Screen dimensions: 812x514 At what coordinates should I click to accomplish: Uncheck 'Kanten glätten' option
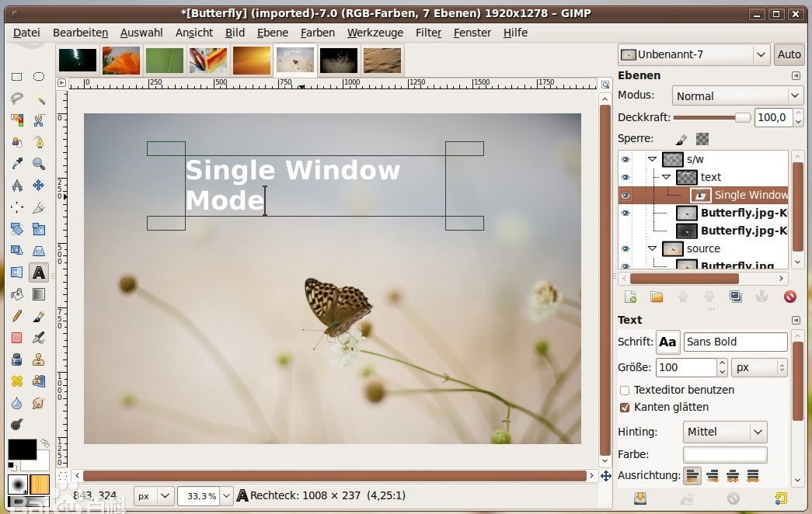tap(625, 407)
